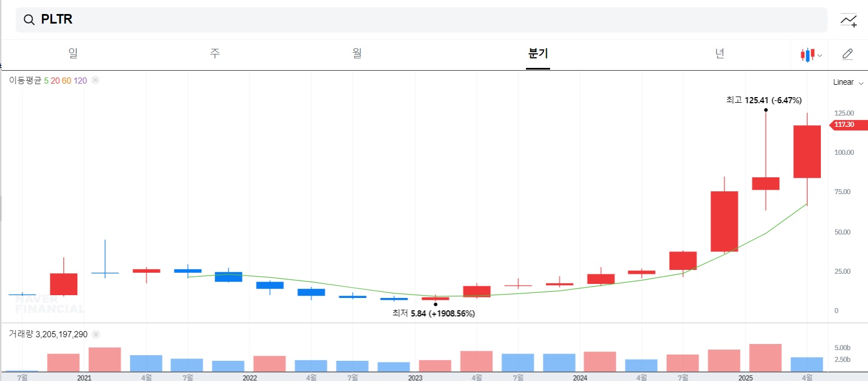The height and width of the screenshot is (381, 868).
Task: Open the add comparison chart icon
Action: click(848, 20)
